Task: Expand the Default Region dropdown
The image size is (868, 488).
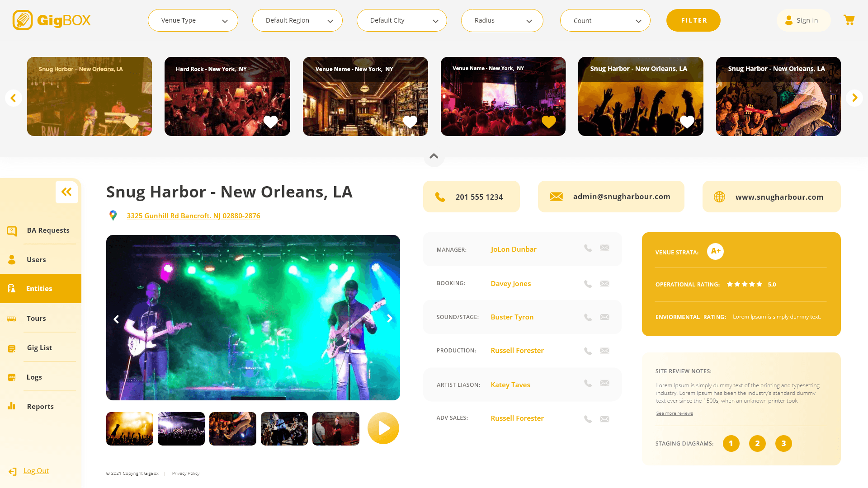Action: (x=297, y=21)
